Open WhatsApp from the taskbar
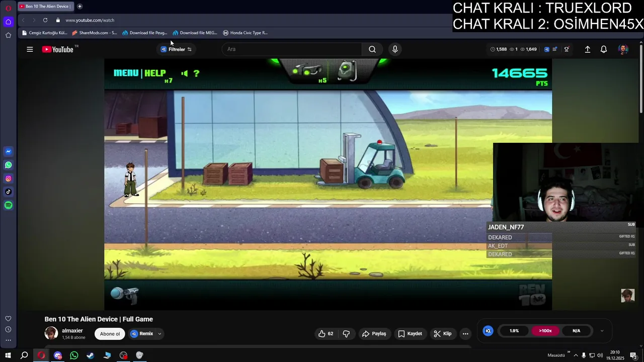This screenshot has width=644, height=362. click(74, 355)
